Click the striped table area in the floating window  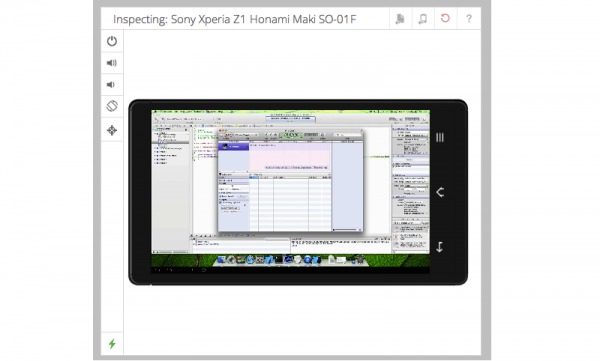290,204
